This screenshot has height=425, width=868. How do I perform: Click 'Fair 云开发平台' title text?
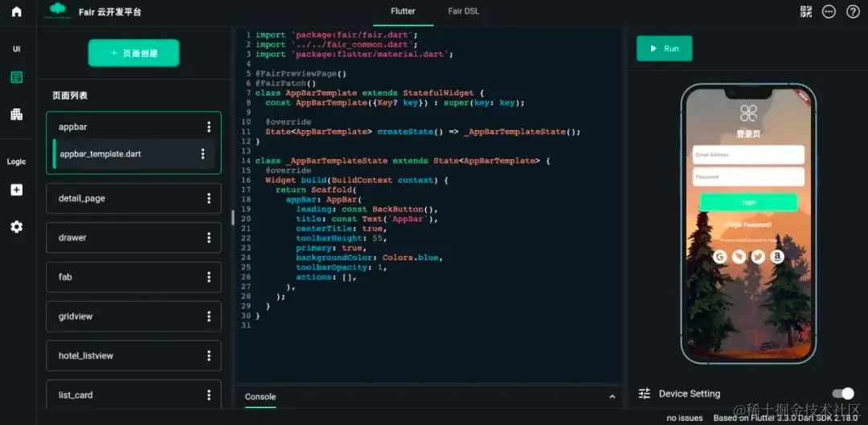[x=109, y=11]
